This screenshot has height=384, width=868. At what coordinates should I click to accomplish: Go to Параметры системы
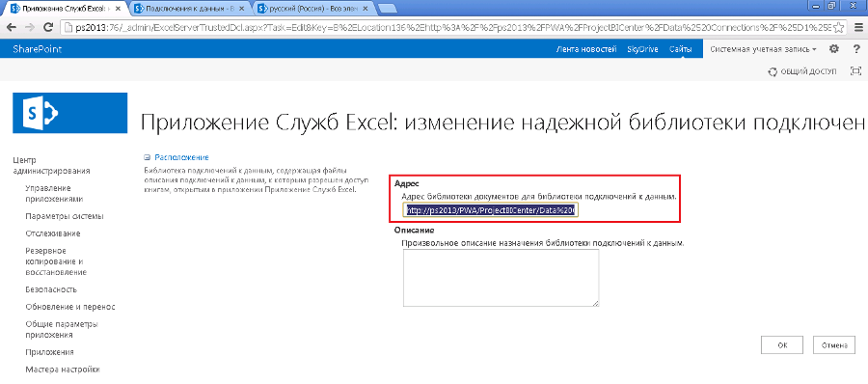65,216
